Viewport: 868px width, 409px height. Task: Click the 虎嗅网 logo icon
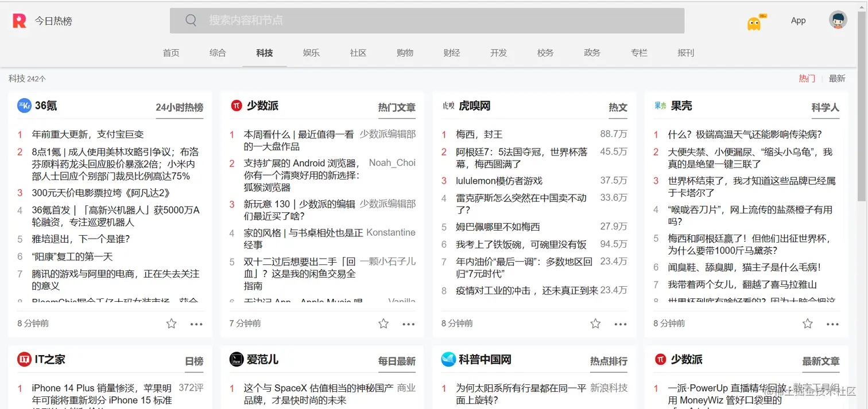[448, 106]
